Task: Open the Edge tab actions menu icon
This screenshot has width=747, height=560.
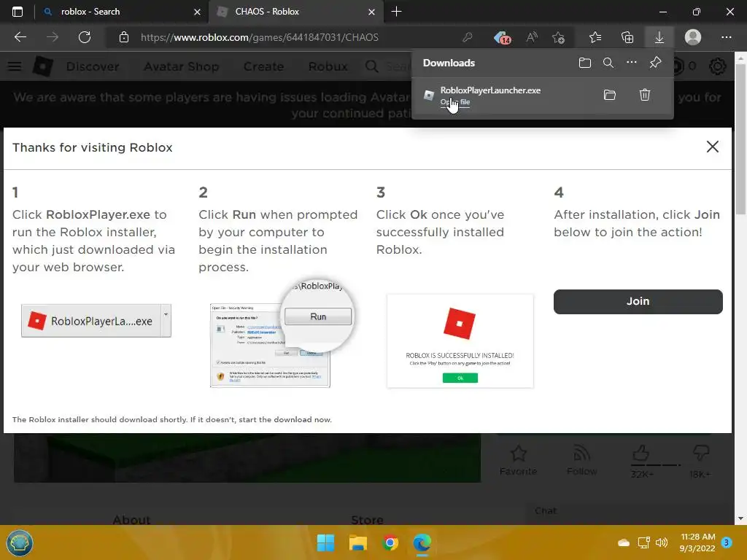Action: (x=18, y=12)
